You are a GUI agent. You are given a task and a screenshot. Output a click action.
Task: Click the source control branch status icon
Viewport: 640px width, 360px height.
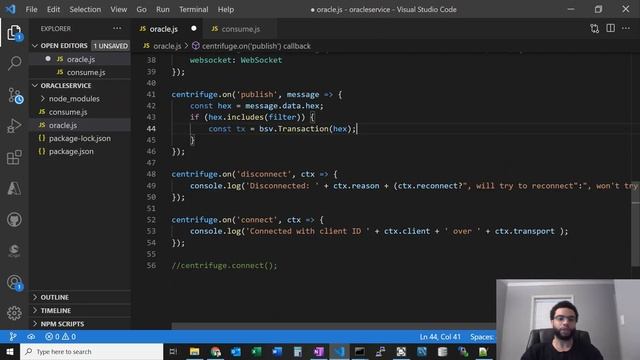tap(13, 337)
